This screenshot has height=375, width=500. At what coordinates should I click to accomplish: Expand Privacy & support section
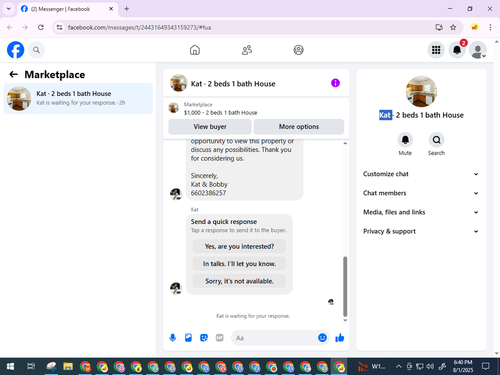point(421,231)
